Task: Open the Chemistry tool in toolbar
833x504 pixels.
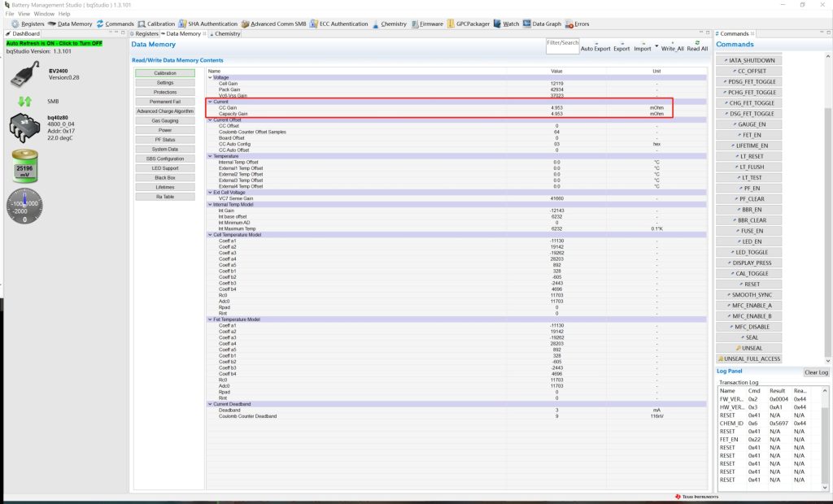Action: (389, 24)
